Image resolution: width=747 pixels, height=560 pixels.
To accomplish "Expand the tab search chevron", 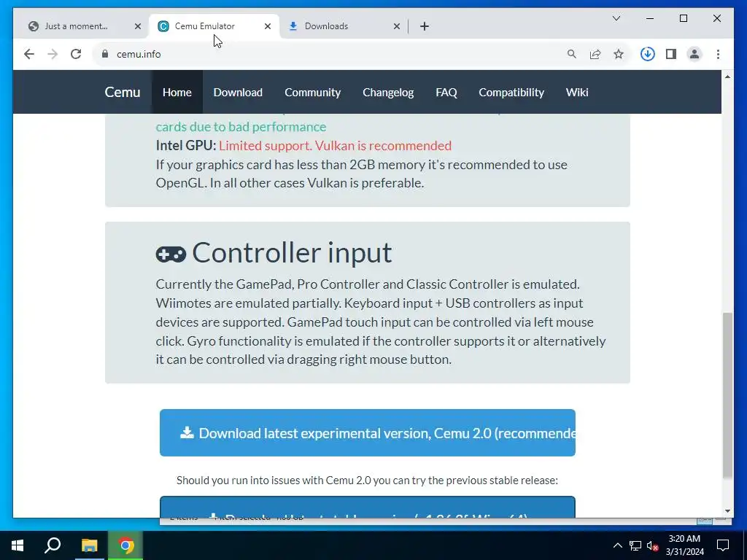I will point(616,18).
